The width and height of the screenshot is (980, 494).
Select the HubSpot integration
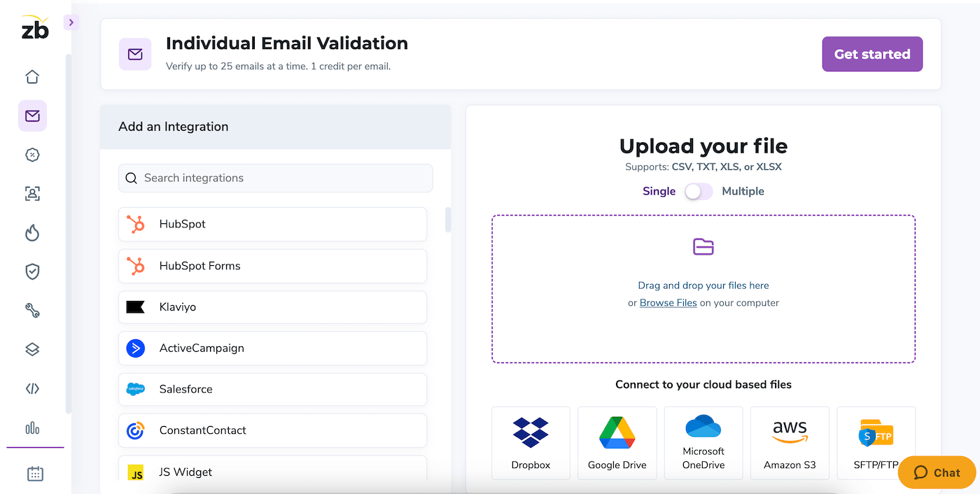[272, 224]
